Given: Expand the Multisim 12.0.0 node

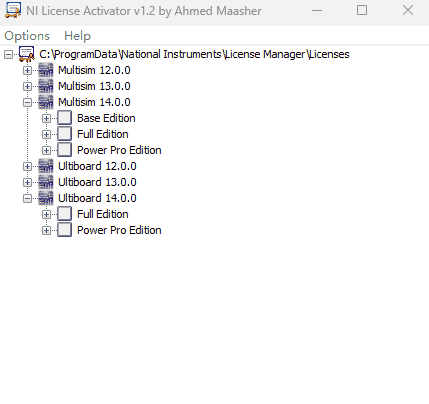Looking at the screenshot, I should pos(28,70).
